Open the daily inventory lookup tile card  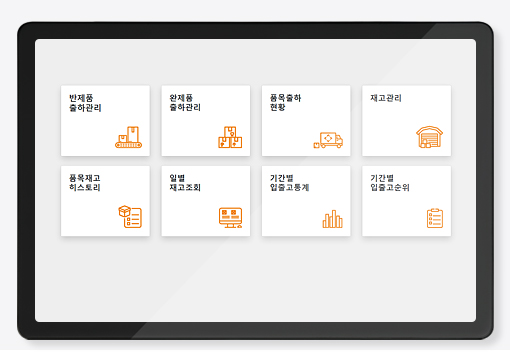tap(206, 201)
